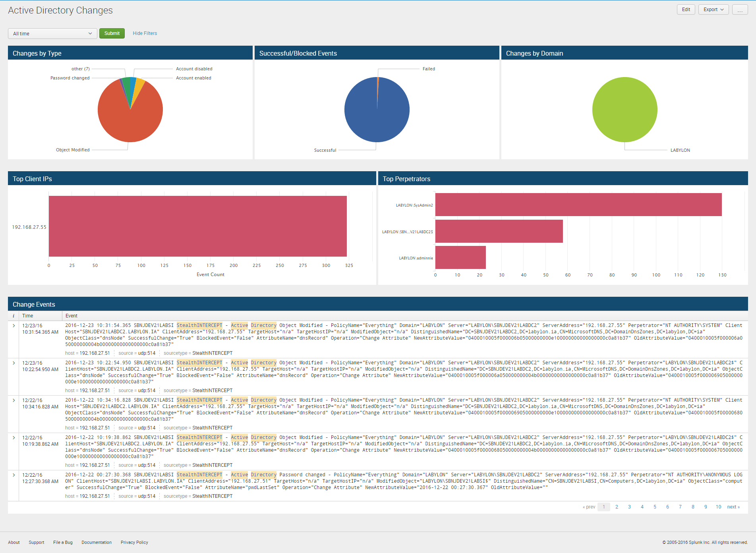Click the Hide Filters link
756x553 pixels.
point(145,33)
